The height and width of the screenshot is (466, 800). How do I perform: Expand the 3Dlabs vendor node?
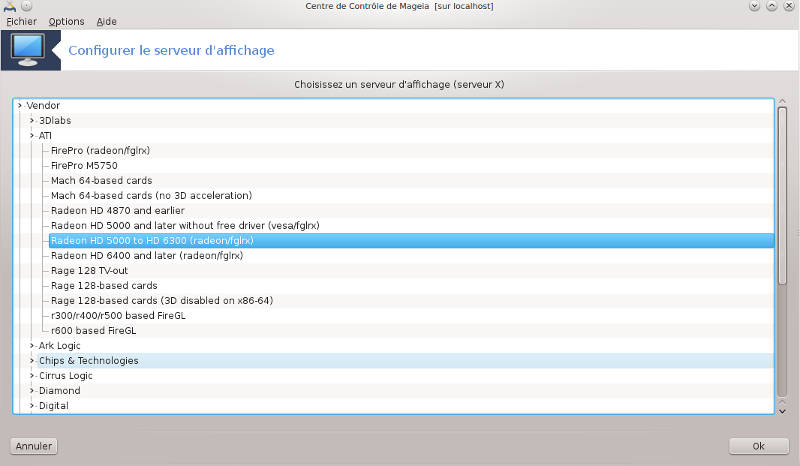[x=32, y=120]
